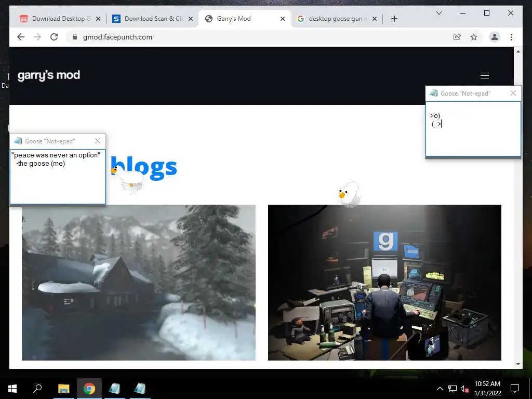The image size is (532, 399).
Task: Open a new browser tab
Action: [x=394, y=19]
